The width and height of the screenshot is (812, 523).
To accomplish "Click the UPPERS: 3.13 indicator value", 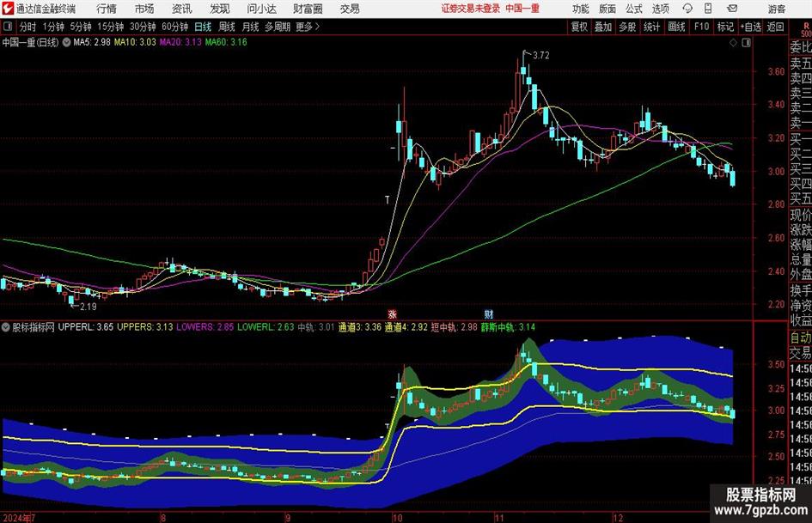I will click(x=145, y=327).
